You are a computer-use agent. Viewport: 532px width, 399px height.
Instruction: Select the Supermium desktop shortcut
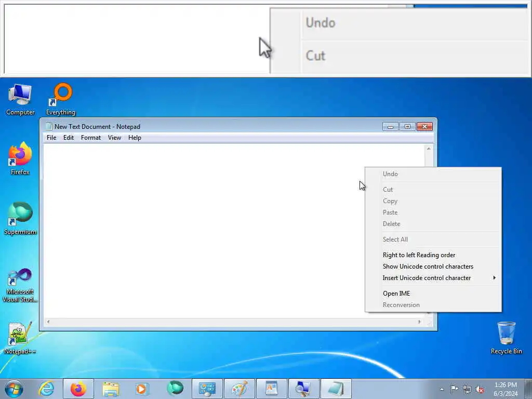coord(20,219)
